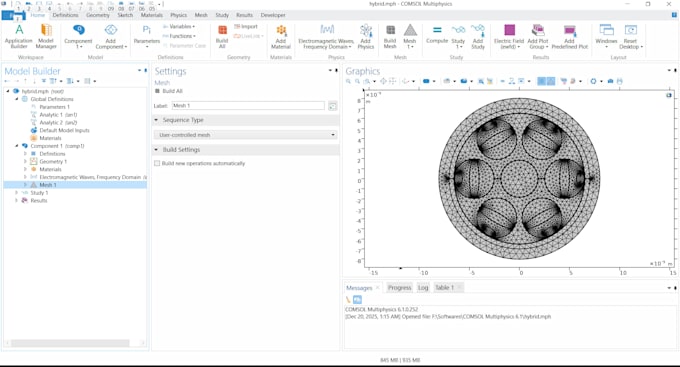Click the Import geometry button
Viewport: 680px width, 367px height.
point(245,26)
